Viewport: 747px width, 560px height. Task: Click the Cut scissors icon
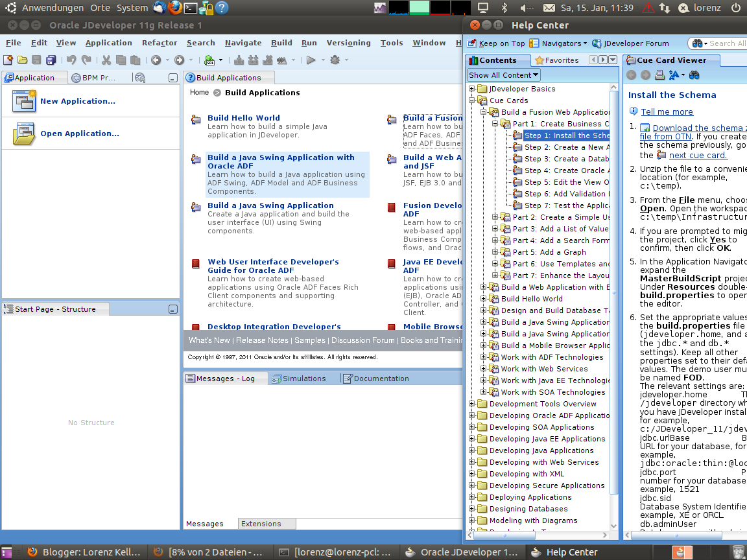click(x=106, y=60)
